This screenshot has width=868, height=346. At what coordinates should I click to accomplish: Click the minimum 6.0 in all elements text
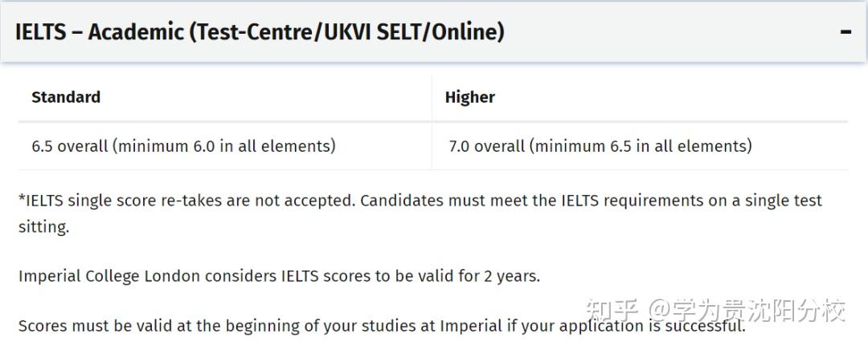tap(224, 146)
